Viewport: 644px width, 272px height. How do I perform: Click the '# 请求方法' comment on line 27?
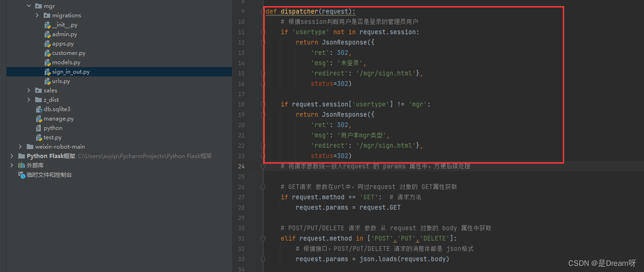[406, 197]
